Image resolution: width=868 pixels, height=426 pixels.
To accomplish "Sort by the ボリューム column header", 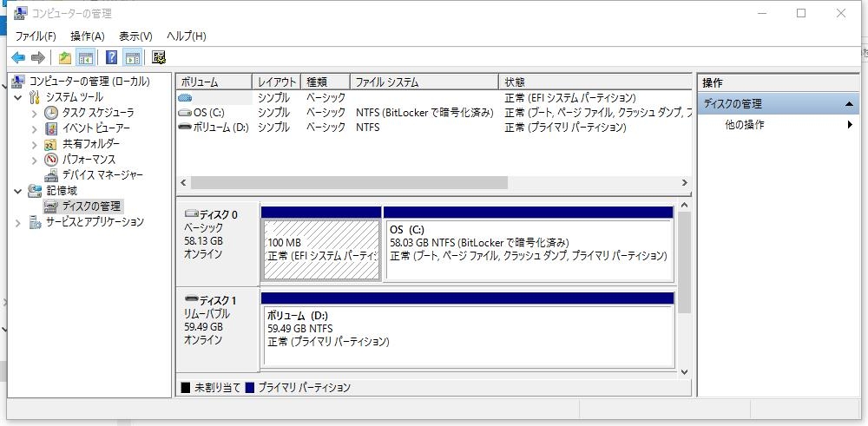I will pos(214,82).
